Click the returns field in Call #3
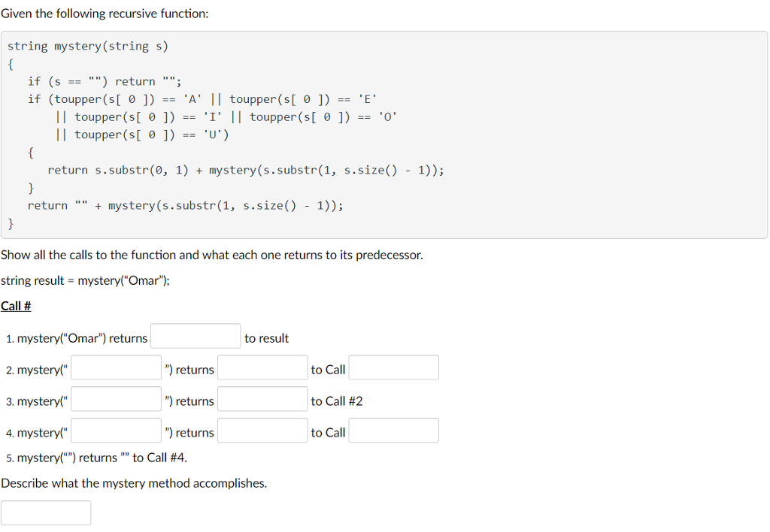Screen dimensions: 770x532 tap(262, 398)
